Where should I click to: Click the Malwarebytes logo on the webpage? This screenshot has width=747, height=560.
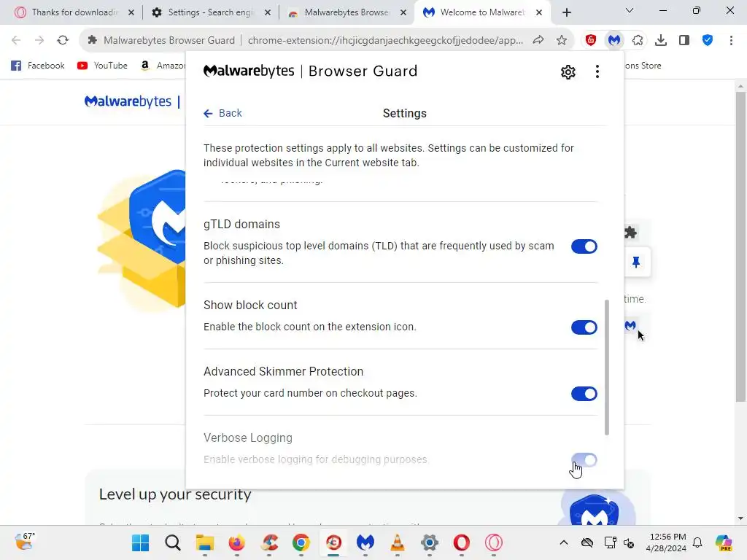pos(128,101)
